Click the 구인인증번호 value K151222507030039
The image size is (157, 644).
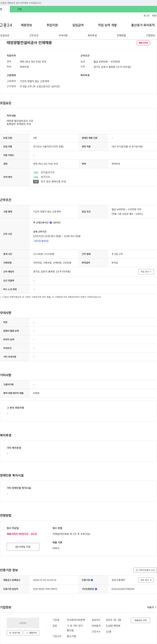tap(123, 589)
